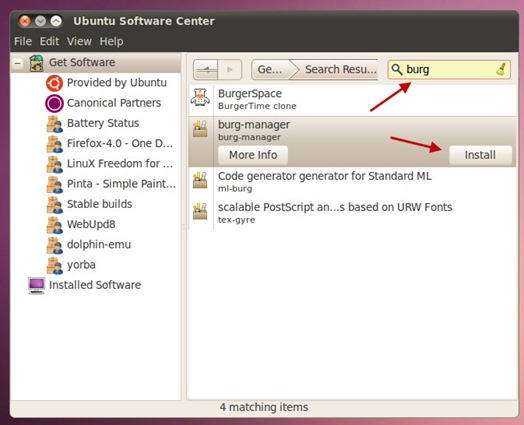Collapse the Get Software tree node
This screenshot has width=524, height=425.
coord(18,62)
